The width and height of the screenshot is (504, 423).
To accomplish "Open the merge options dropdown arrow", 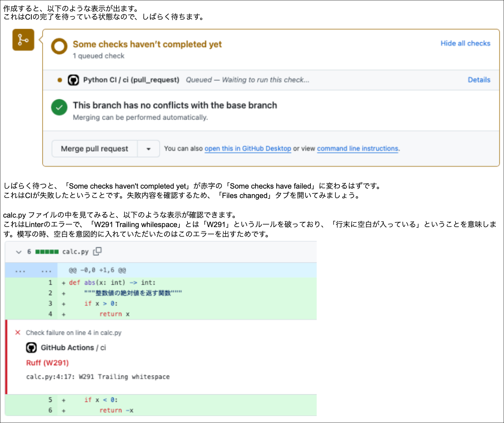I will click(x=149, y=149).
